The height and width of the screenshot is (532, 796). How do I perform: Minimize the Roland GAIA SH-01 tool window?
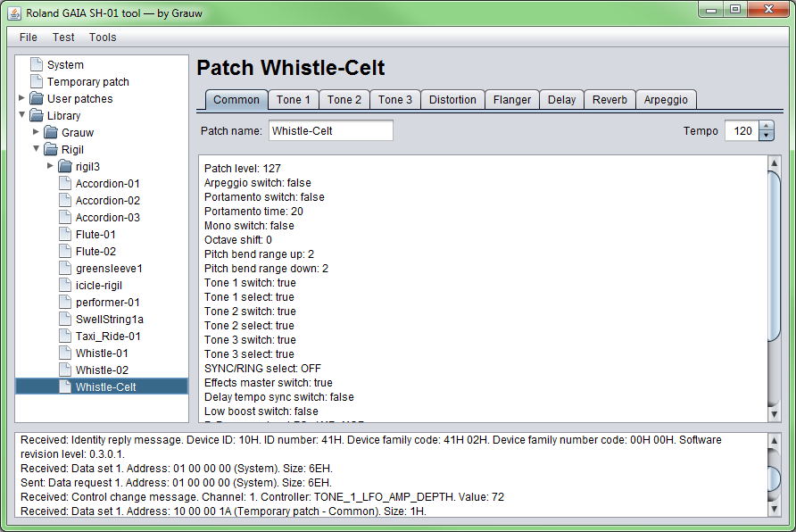710,10
